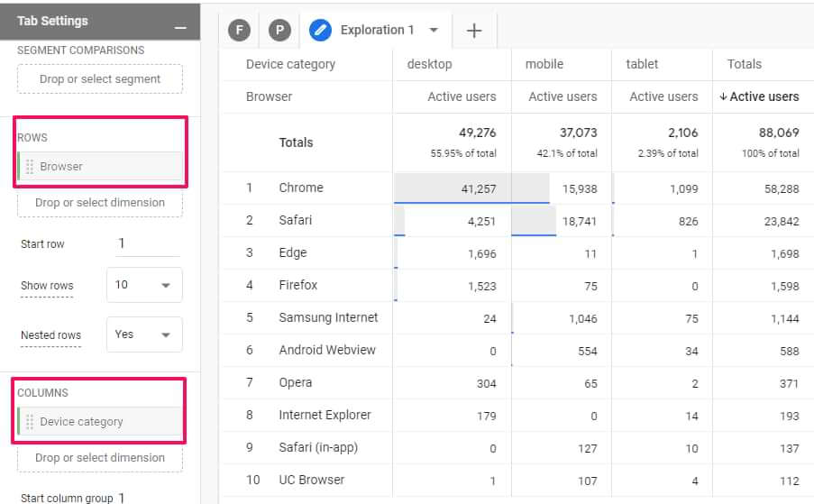
Task: Click the sort arrow on Totals Active users
Action: [x=723, y=97]
